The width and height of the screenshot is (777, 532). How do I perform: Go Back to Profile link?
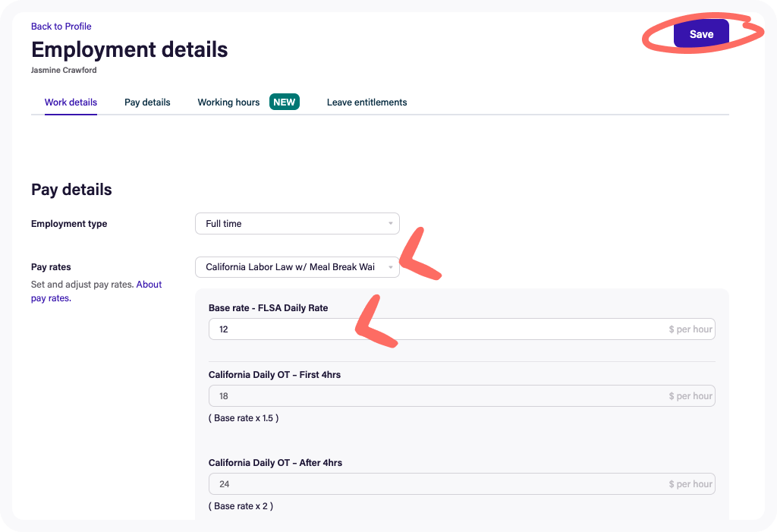(x=61, y=27)
